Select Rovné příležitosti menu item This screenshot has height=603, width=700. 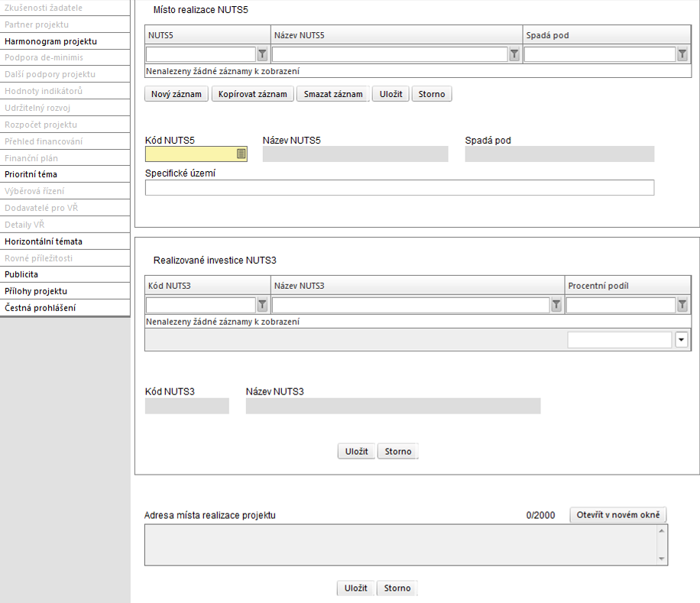tap(65, 258)
